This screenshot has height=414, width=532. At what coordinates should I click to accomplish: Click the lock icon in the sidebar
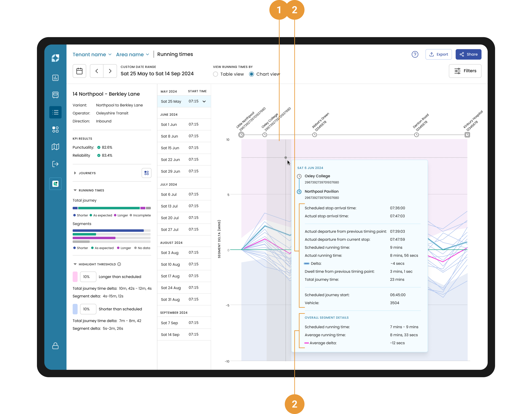[55, 346]
